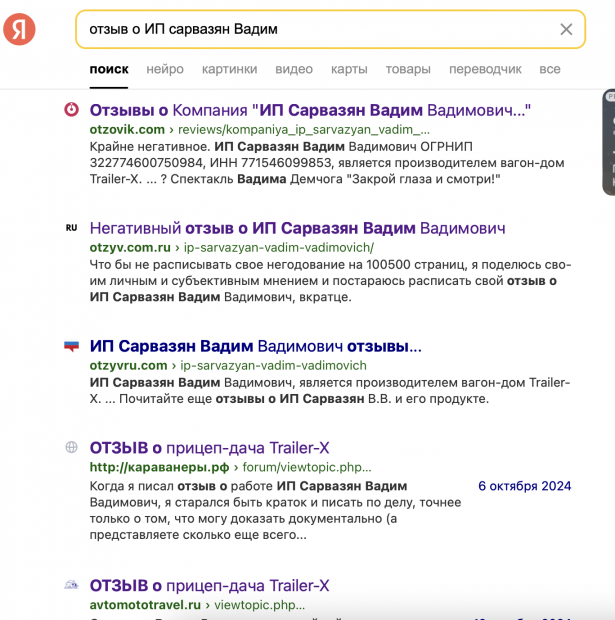
Task: Clear the search query with X
Action: [x=566, y=29]
